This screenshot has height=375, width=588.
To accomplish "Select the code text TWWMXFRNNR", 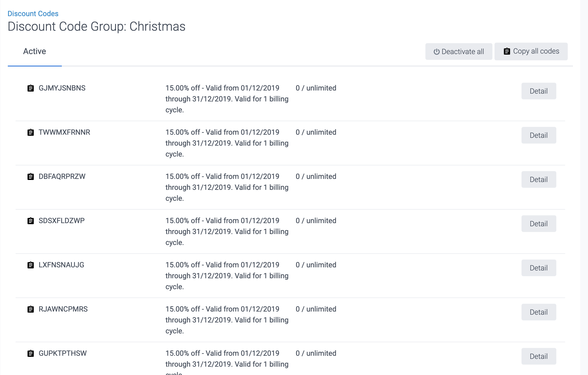I will 64,132.
